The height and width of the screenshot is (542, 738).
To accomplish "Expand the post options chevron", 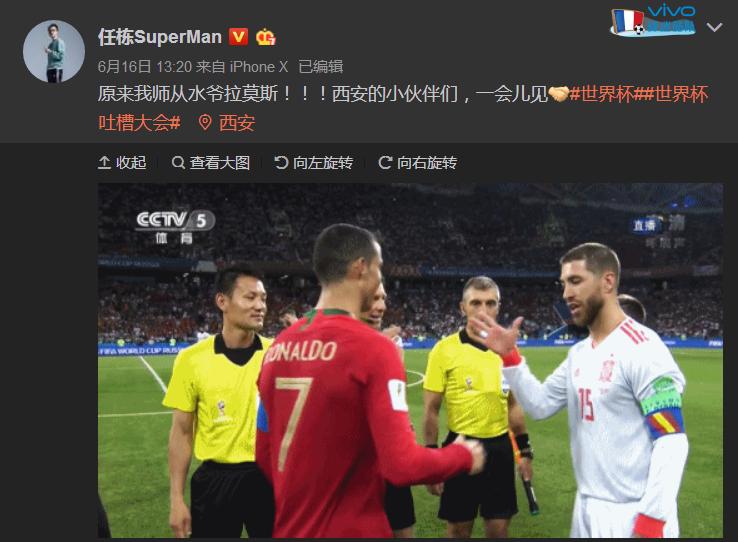I will pos(714,27).
